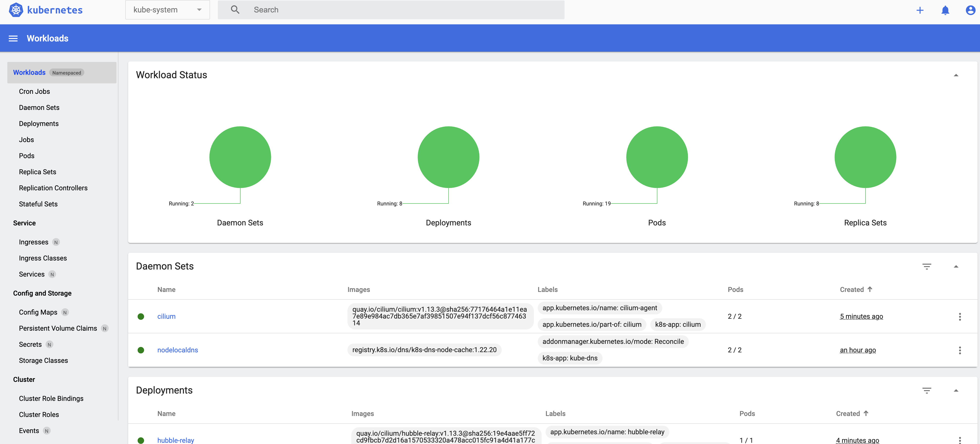Click the app.kubernetes.io/name: cilium-agent label chip

(600, 308)
